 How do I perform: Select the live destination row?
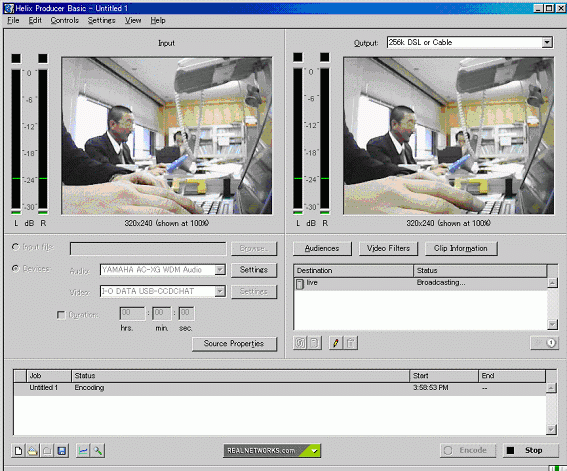tap(420, 283)
